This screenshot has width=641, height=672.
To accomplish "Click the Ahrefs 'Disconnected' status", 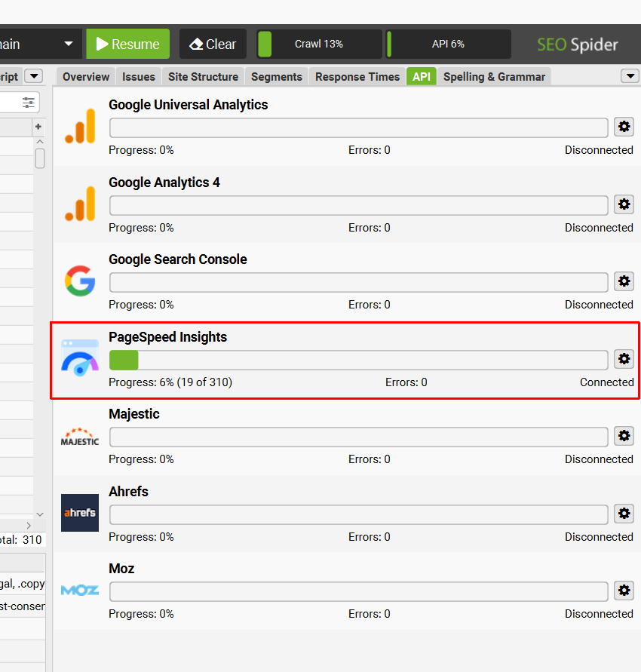I will click(599, 536).
